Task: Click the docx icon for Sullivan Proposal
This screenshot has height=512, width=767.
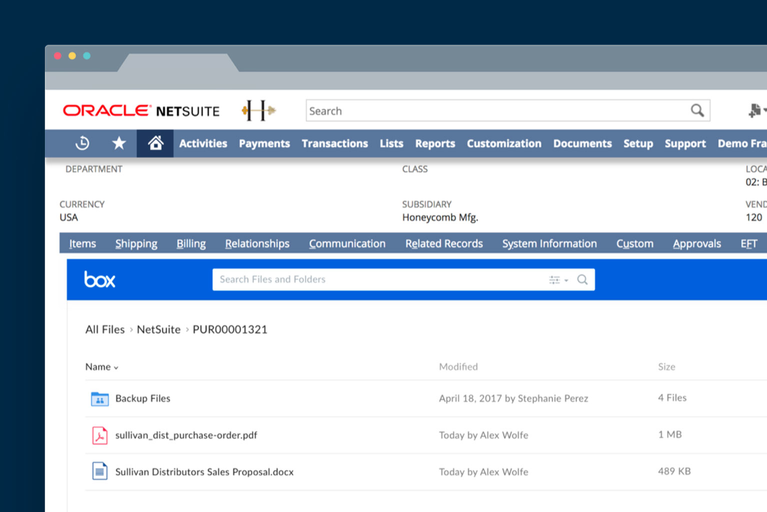Action: tap(100, 471)
